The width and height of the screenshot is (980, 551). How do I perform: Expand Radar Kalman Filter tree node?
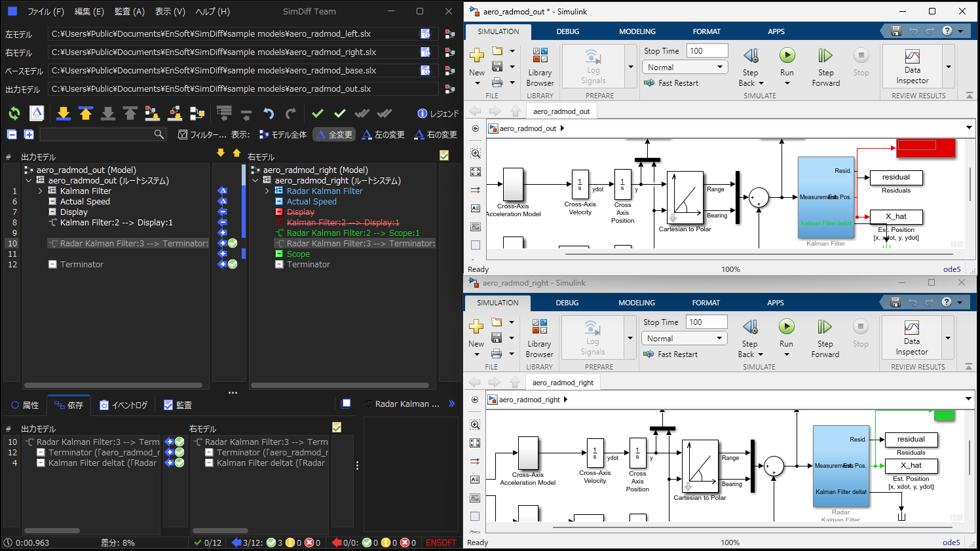click(267, 191)
